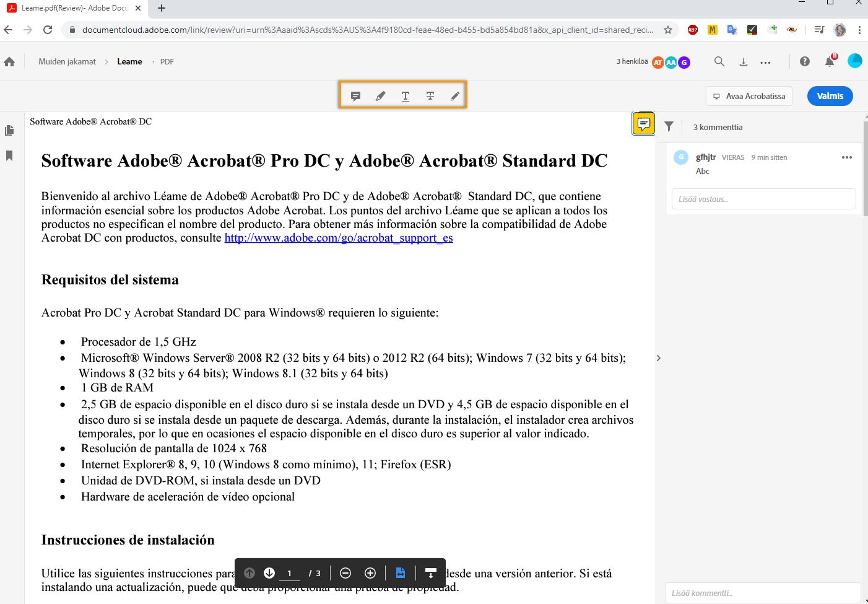Go to next page down arrow
Image resolution: width=868 pixels, height=604 pixels.
[269, 573]
